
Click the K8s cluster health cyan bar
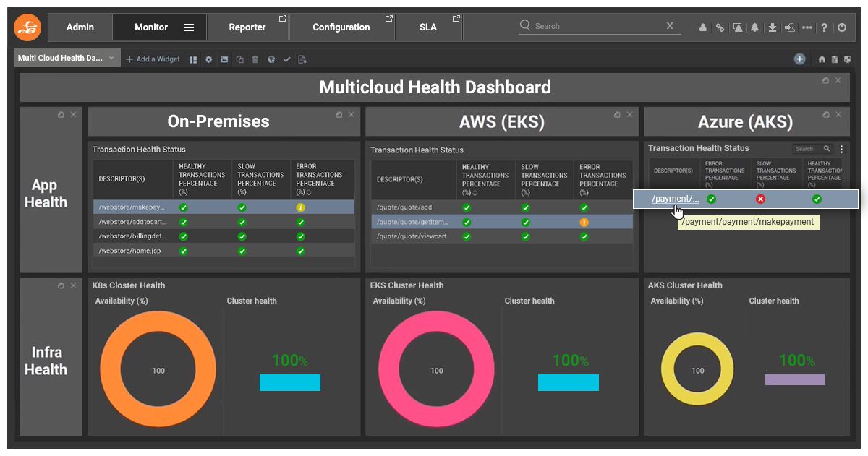[290, 382]
